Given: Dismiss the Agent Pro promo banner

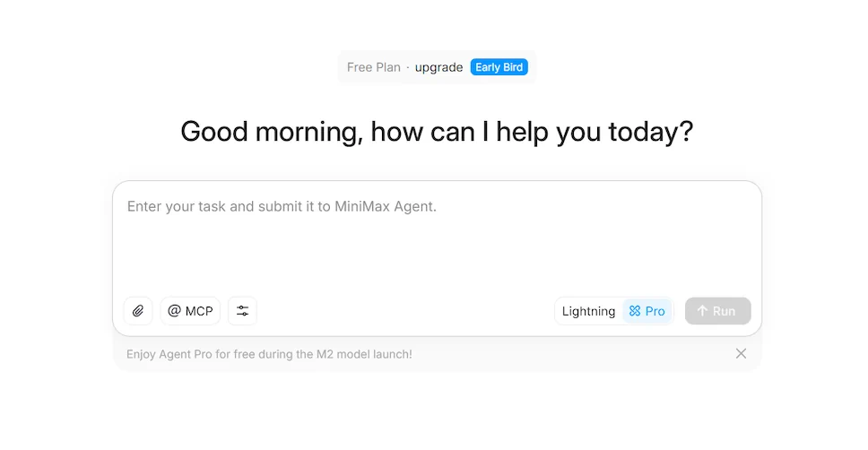Looking at the screenshot, I should [x=741, y=353].
